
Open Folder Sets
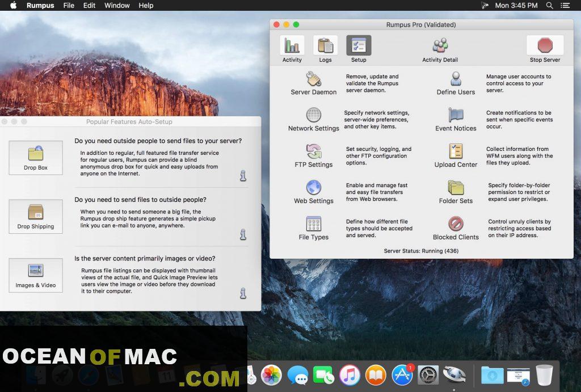(456, 192)
